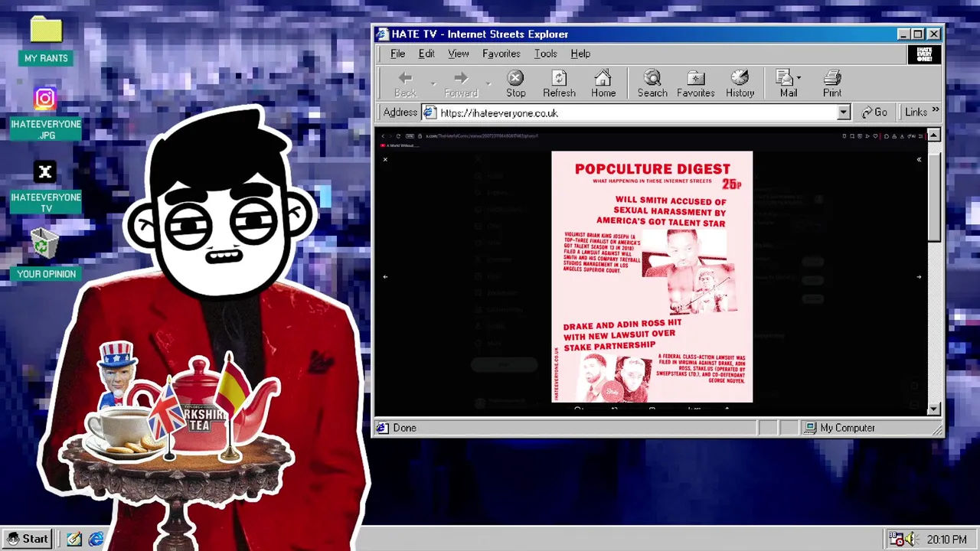Click the page scroll down arrow

tap(934, 409)
